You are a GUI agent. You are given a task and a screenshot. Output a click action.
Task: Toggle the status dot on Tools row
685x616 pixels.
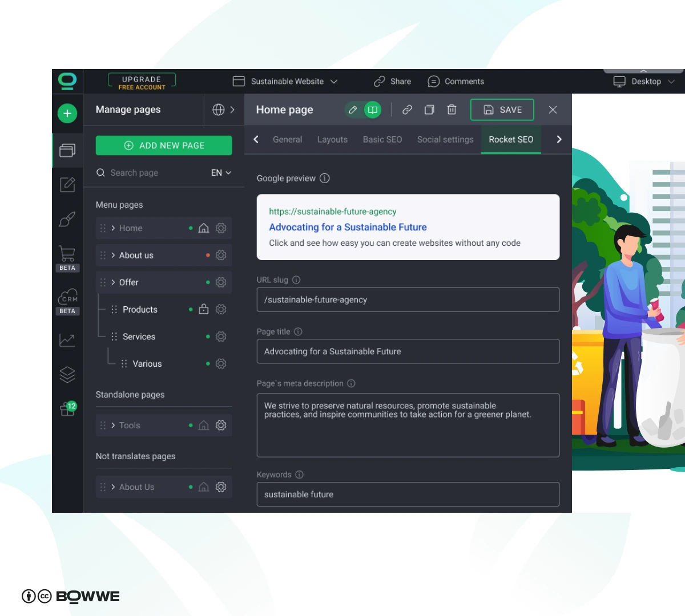click(191, 425)
